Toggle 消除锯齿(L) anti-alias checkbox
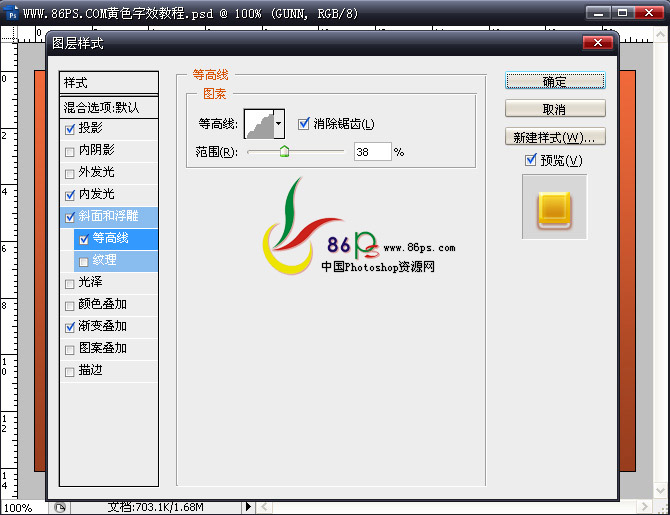The width and height of the screenshot is (670, 515). point(303,124)
